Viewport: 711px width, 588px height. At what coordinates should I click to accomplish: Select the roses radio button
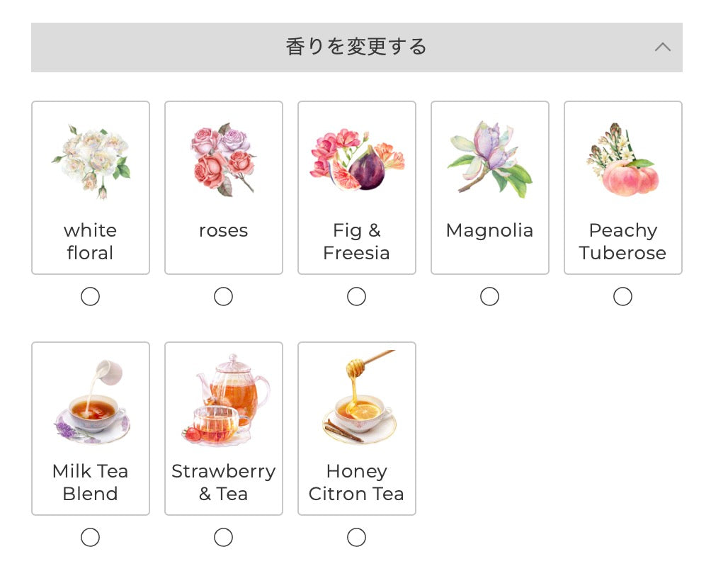click(x=223, y=296)
